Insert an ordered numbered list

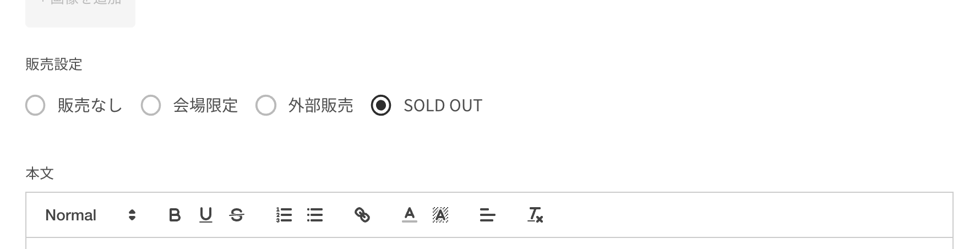click(284, 215)
